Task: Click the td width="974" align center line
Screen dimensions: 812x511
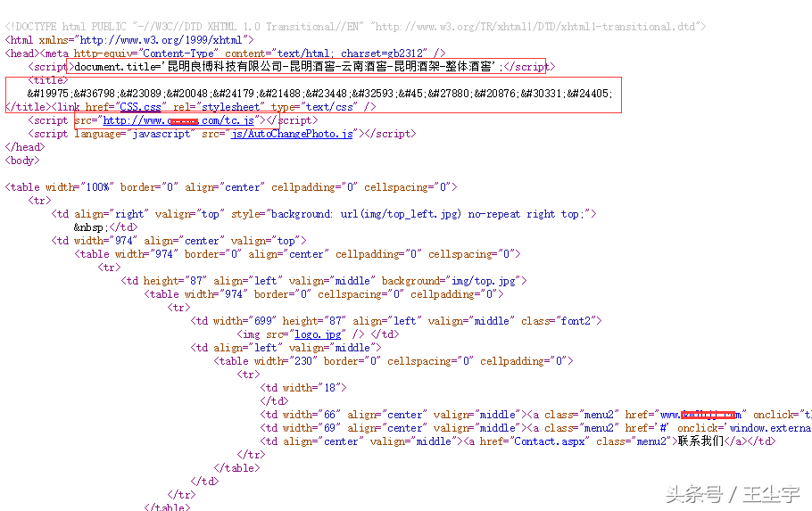Action: pyautogui.click(x=178, y=242)
